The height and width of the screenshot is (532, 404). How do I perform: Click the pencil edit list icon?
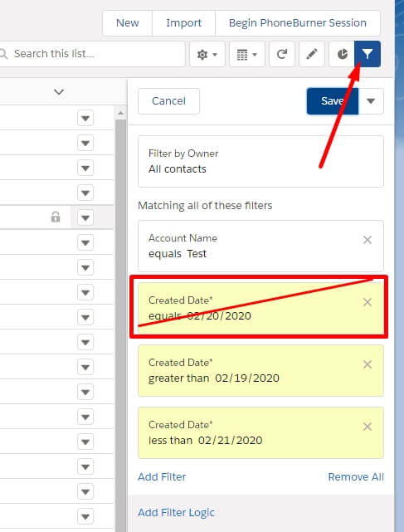click(312, 54)
